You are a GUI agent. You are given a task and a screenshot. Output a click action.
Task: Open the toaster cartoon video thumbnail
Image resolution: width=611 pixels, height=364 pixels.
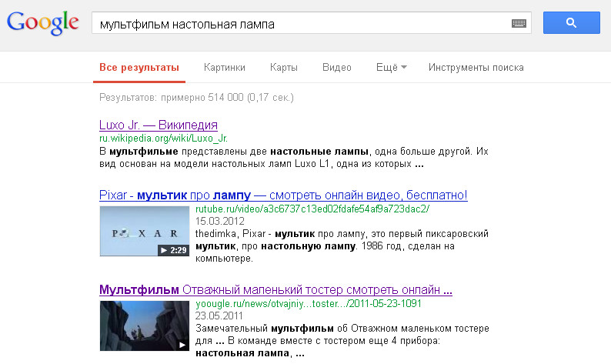[x=144, y=326]
